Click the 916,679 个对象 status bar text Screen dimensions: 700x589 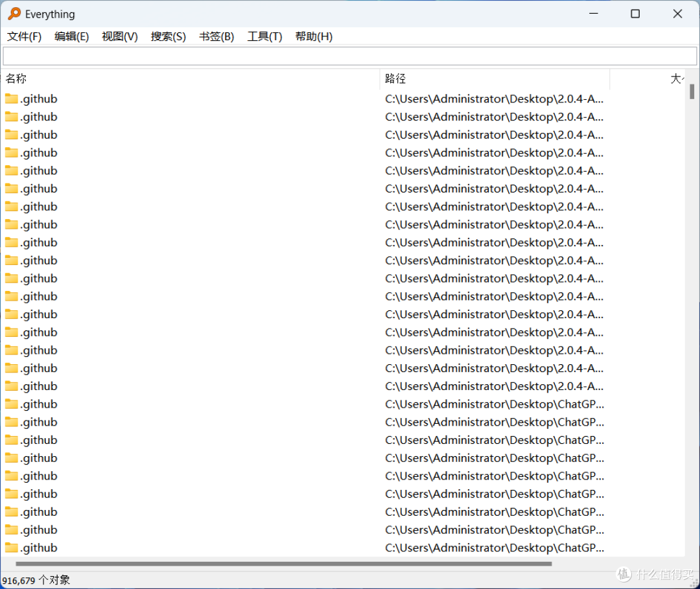click(x=36, y=580)
